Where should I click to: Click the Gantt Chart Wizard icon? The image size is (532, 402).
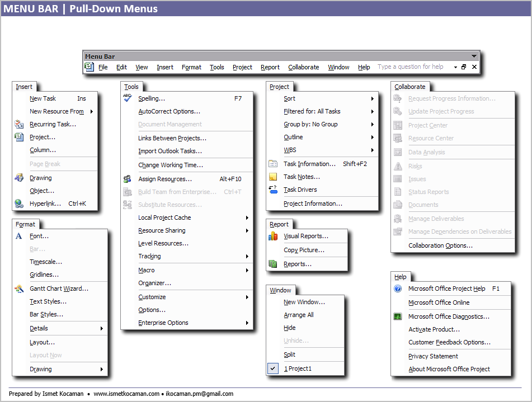click(19, 289)
